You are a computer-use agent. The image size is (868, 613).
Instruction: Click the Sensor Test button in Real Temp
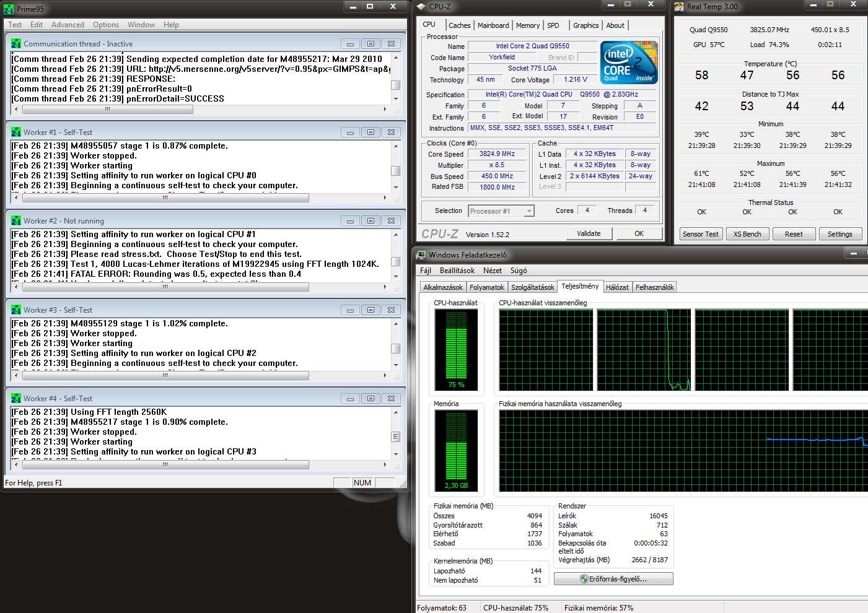click(701, 234)
